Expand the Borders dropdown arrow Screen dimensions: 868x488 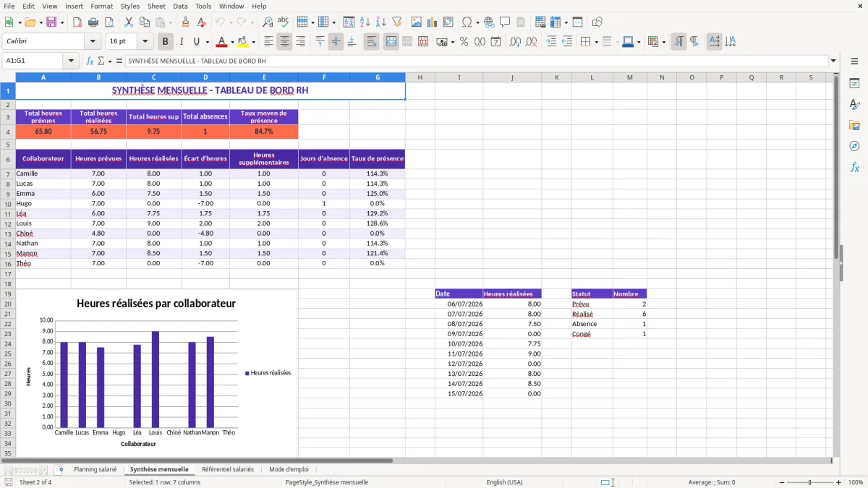(596, 42)
